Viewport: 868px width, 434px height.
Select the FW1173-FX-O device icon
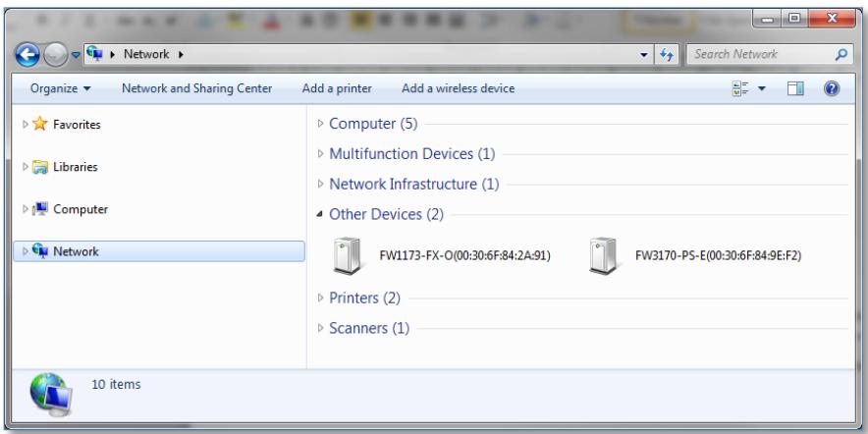click(x=349, y=255)
